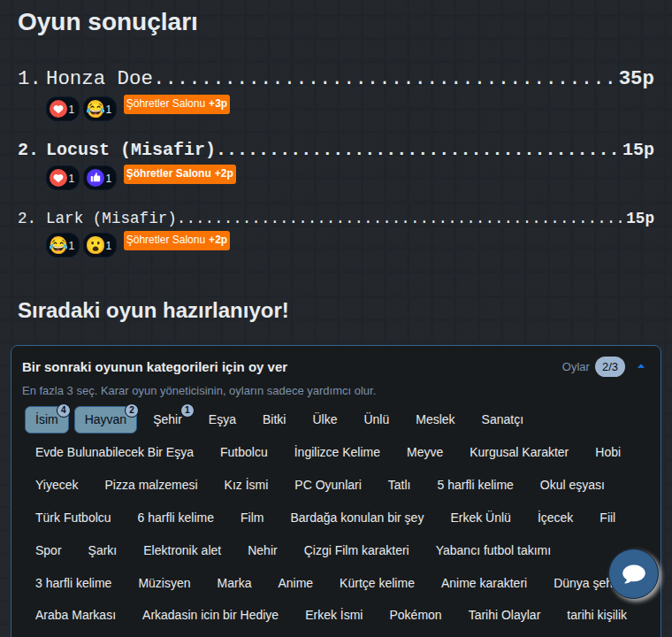672x637 pixels.
Task: Select the Hobi category
Action: (x=607, y=452)
